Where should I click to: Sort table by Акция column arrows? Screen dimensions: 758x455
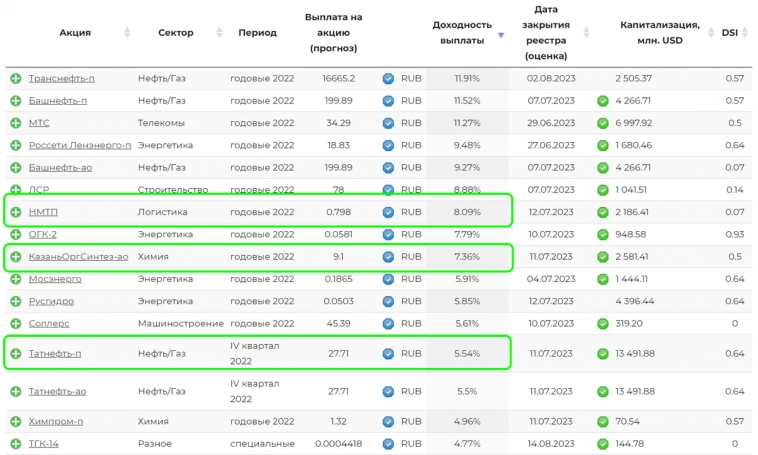[x=127, y=32]
